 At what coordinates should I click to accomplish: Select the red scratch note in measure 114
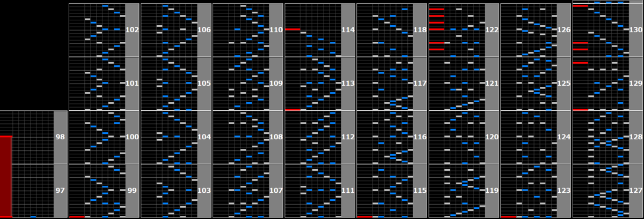292,29
